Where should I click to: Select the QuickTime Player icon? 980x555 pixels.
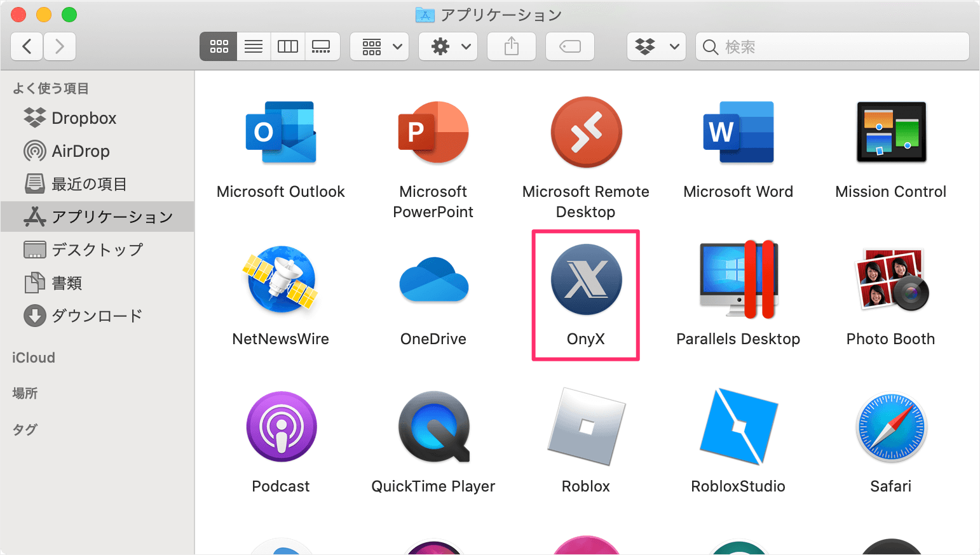coord(433,427)
